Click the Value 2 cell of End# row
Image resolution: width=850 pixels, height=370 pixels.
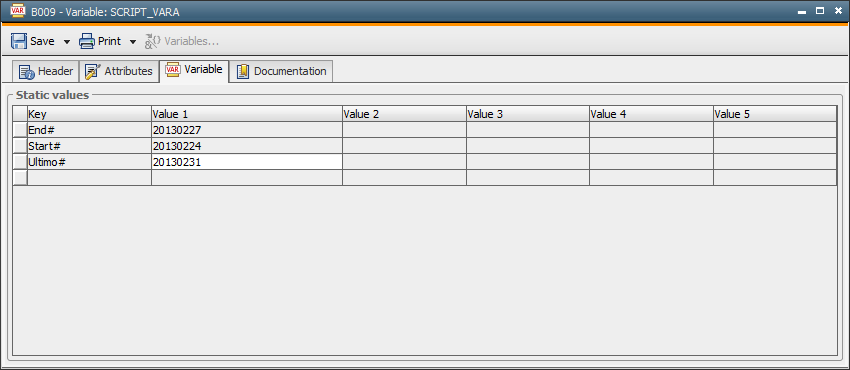point(404,130)
